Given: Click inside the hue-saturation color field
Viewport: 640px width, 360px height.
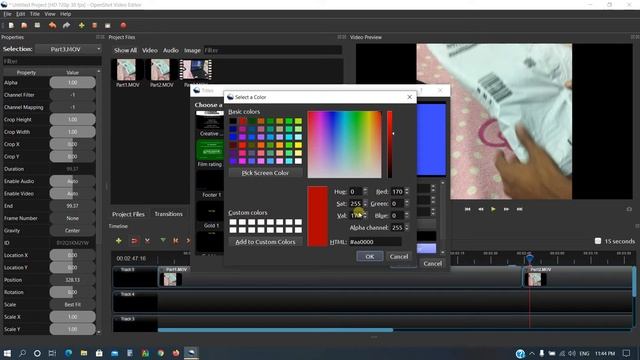Looking at the screenshot, I should pyautogui.click(x=344, y=144).
